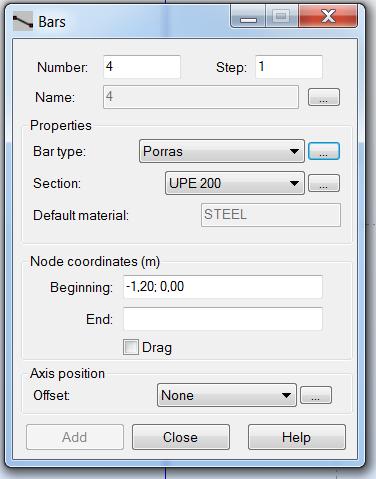This screenshot has width=376, height=479.
Task: Click the Beginning coordinates field
Action: pyautogui.click(x=223, y=287)
